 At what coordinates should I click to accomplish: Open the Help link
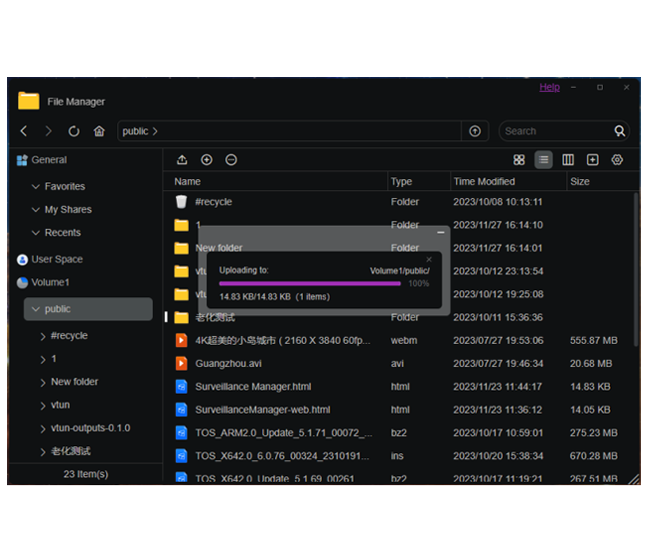coord(549,88)
